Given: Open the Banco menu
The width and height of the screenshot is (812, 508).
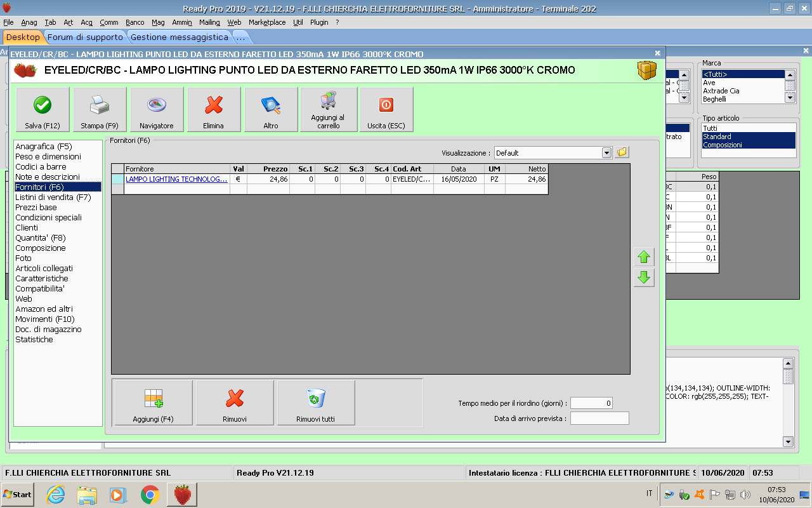Looking at the screenshot, I should click(x=134, y=22).
